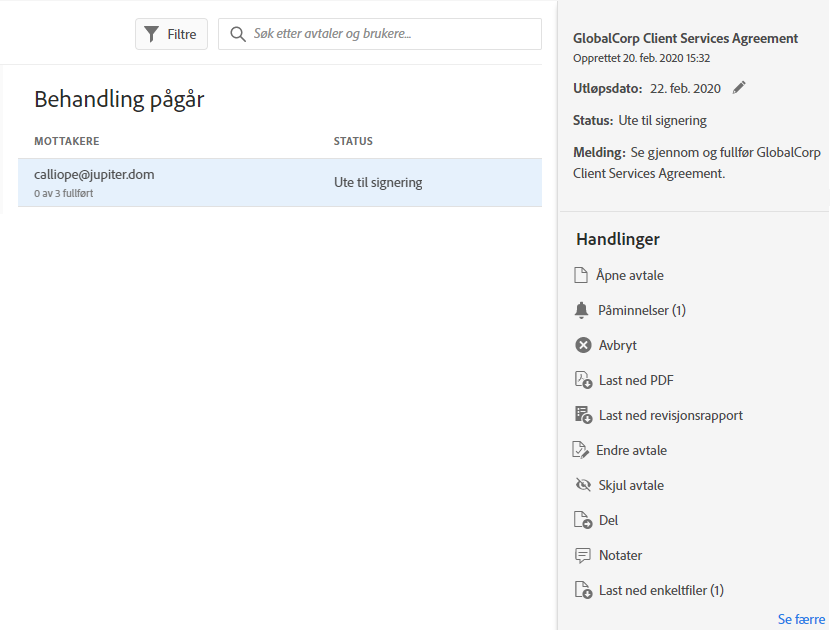Click the pencil icon beside Utløpsdato

click(x=739, y=88)
